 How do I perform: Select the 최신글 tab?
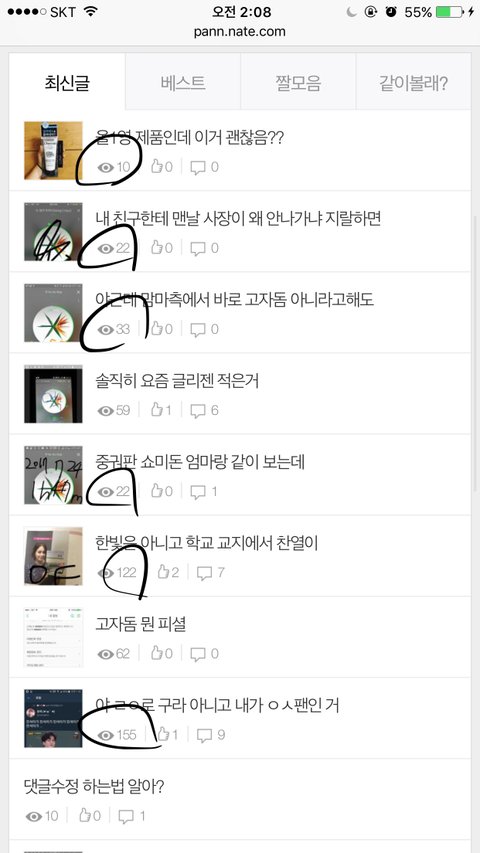(x=67, y=83)
